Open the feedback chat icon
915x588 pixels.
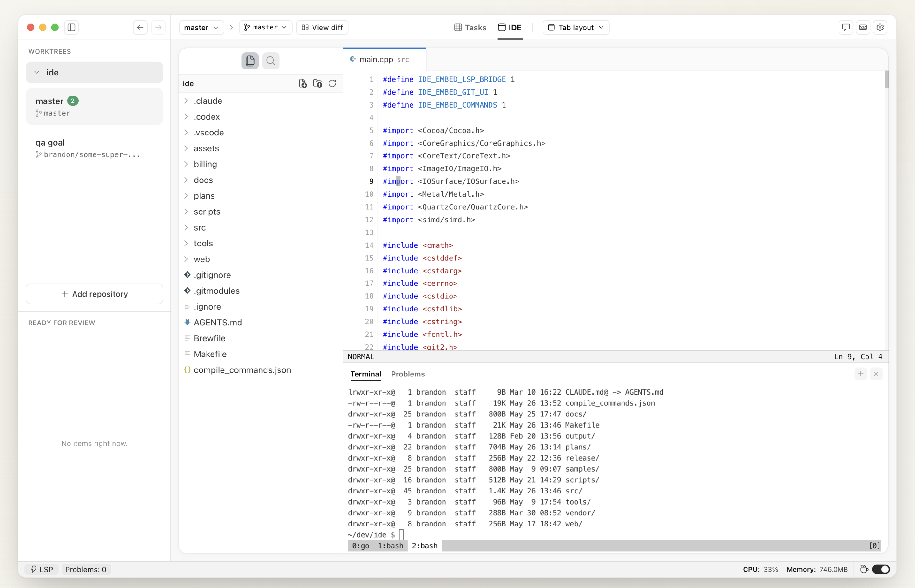[846, 28]
